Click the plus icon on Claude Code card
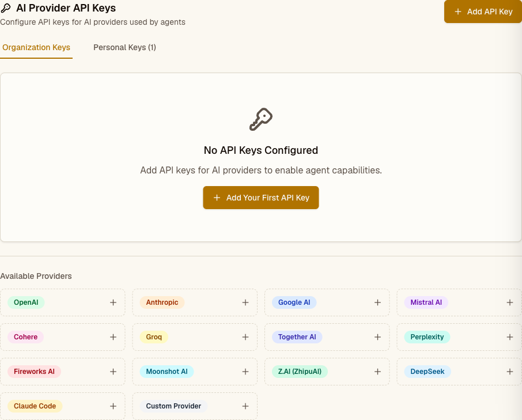 point(113,406)
